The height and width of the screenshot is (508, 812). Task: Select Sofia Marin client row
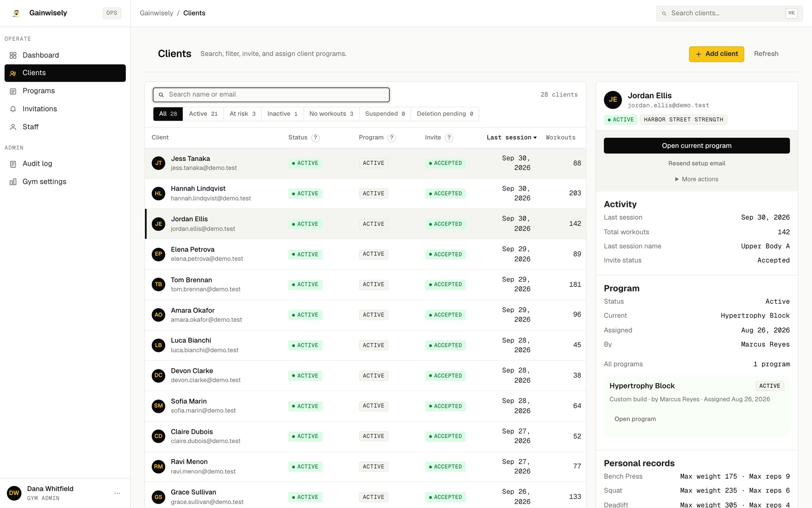click(365, 406)
